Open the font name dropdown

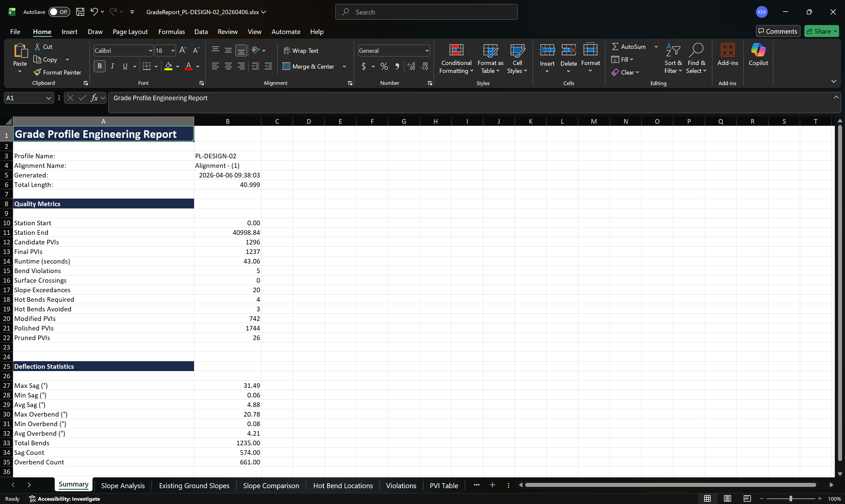(x=150, y=50)
